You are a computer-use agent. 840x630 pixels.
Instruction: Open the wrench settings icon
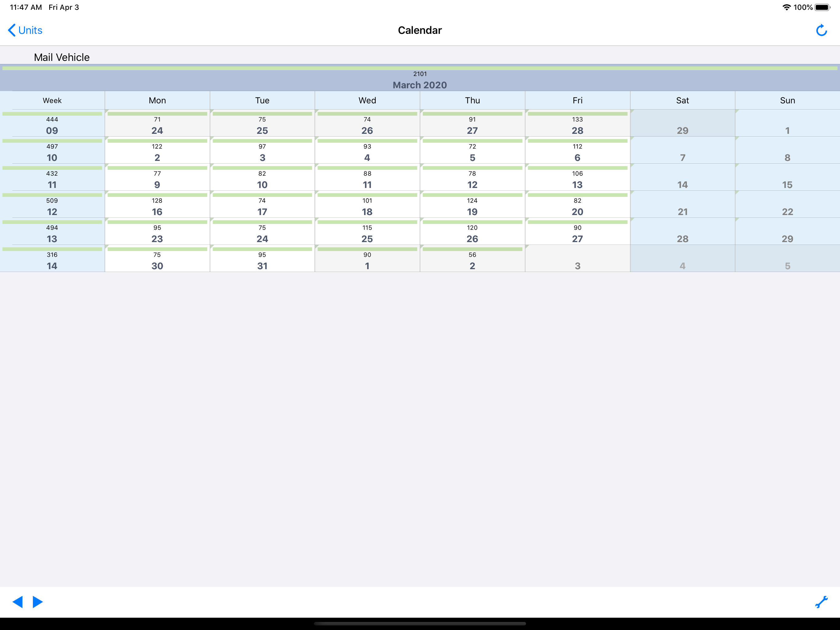[821, 602]
